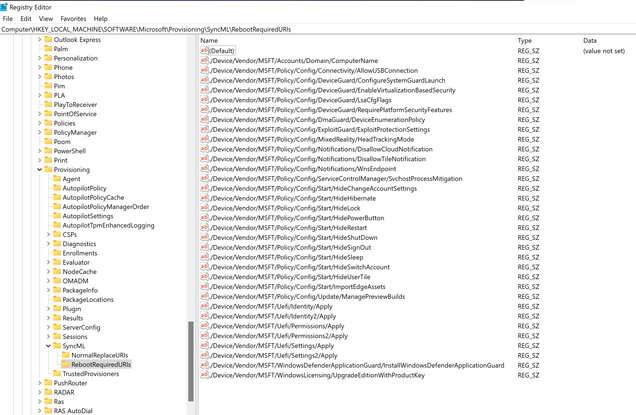Click the icon beside DisallowTileNotification value
The height and width of the screenshot is (415, 636).
point(204,159)
